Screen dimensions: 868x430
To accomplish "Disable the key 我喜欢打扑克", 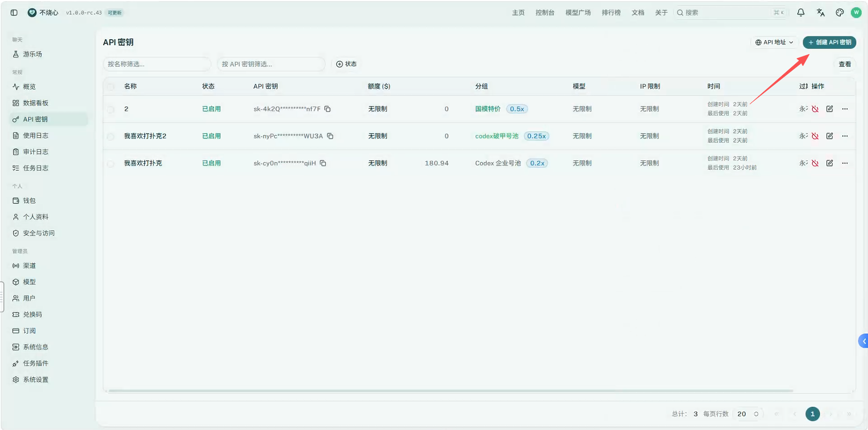I will (x=815, y=163).
